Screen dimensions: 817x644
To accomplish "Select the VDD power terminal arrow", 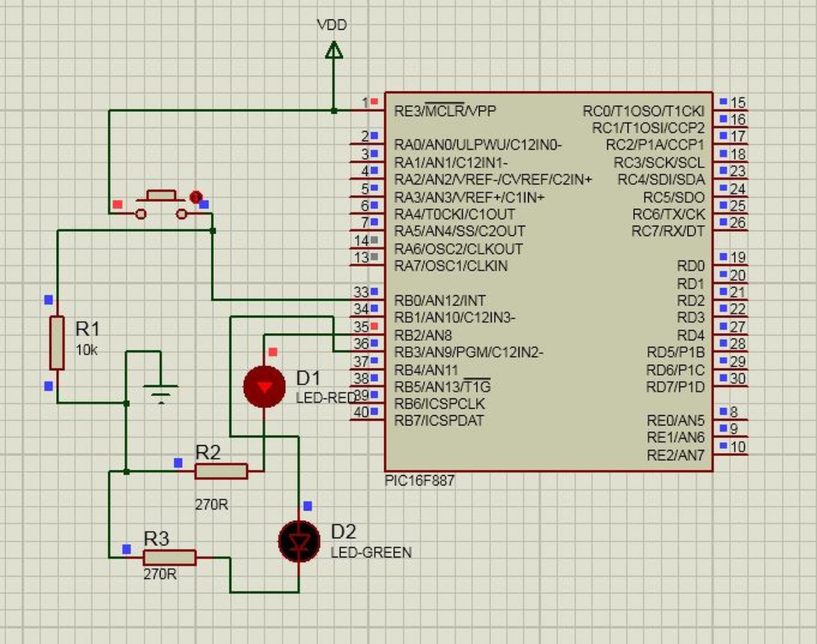I will point(333,50).
